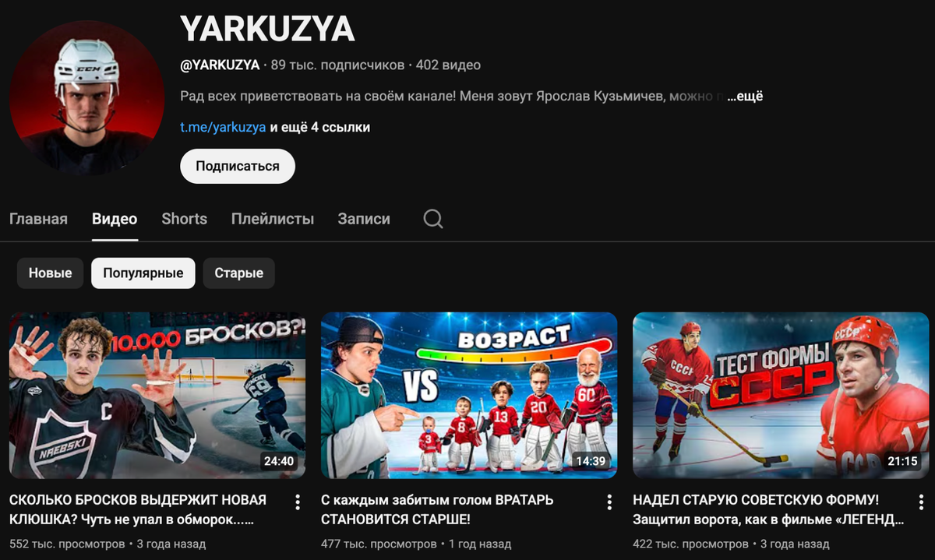This screenshot has width=935, height=560.
Task: Click the 552 тыс. просмотров text
Action: [67, 544]
